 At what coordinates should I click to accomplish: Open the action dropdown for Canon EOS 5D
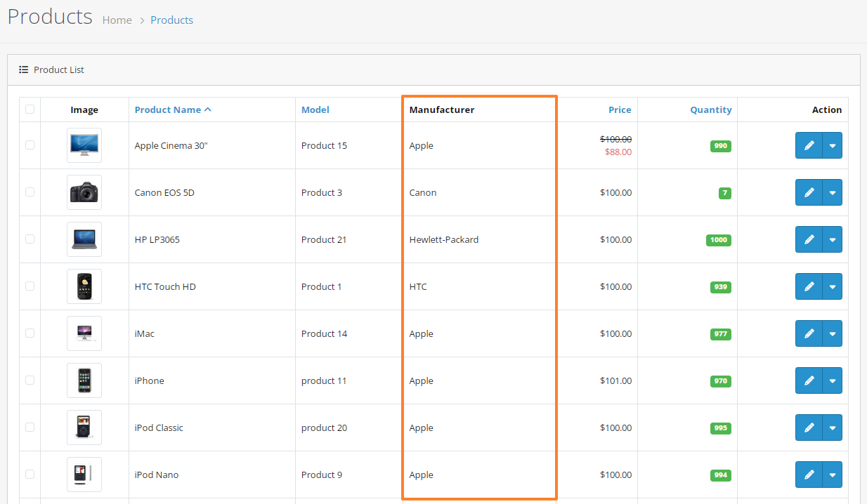pyautogui.click(x=833, y=192)
